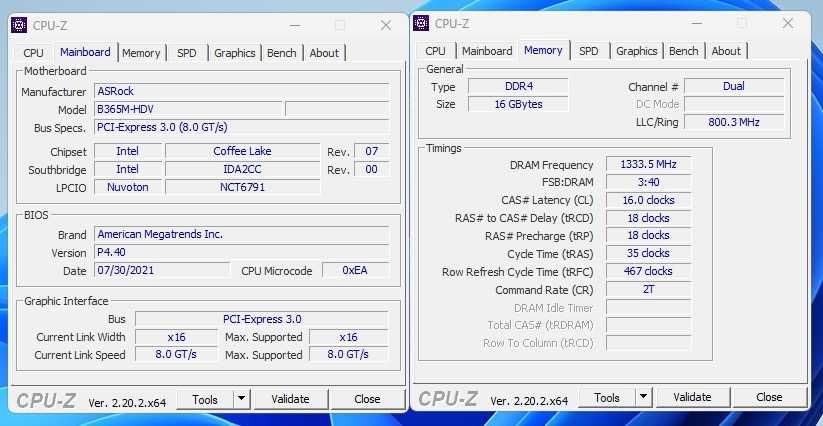Click the DDR4 memory type value
This screenshot has height=426, width=823.
(519, 86)
